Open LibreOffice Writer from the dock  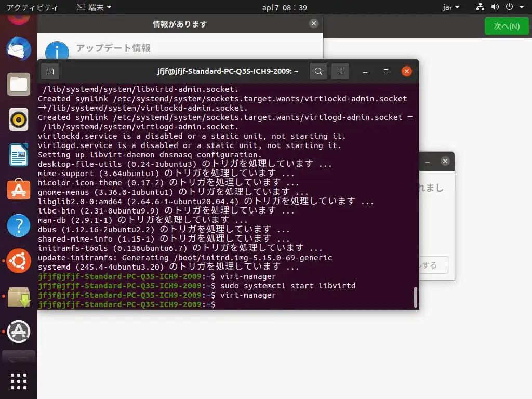[19, 155]
